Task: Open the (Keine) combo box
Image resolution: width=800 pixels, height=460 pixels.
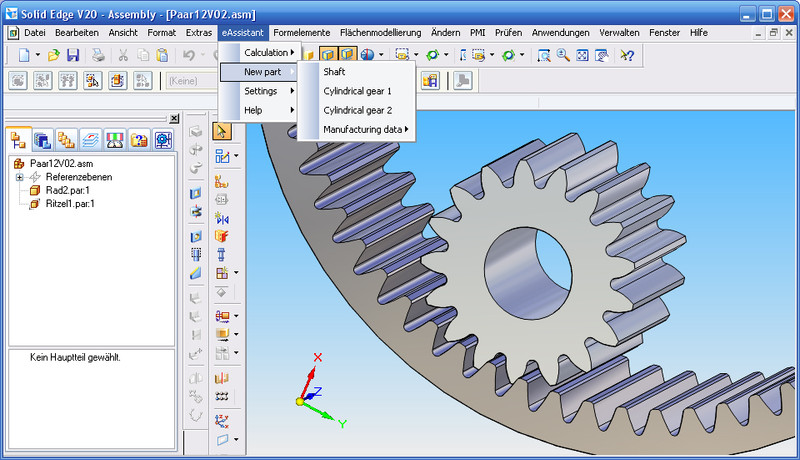Action: point(190,81)
